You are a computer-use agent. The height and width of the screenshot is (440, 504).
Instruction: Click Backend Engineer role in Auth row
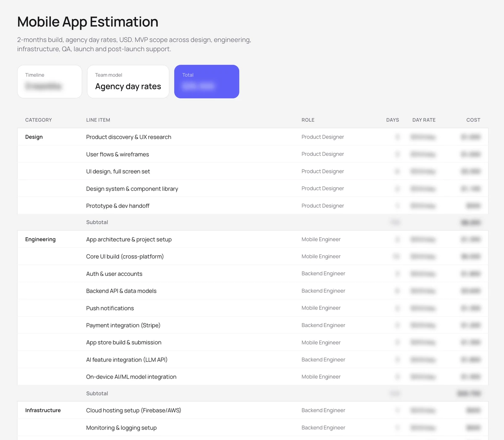pyautogui.click(x=323, y=274)
